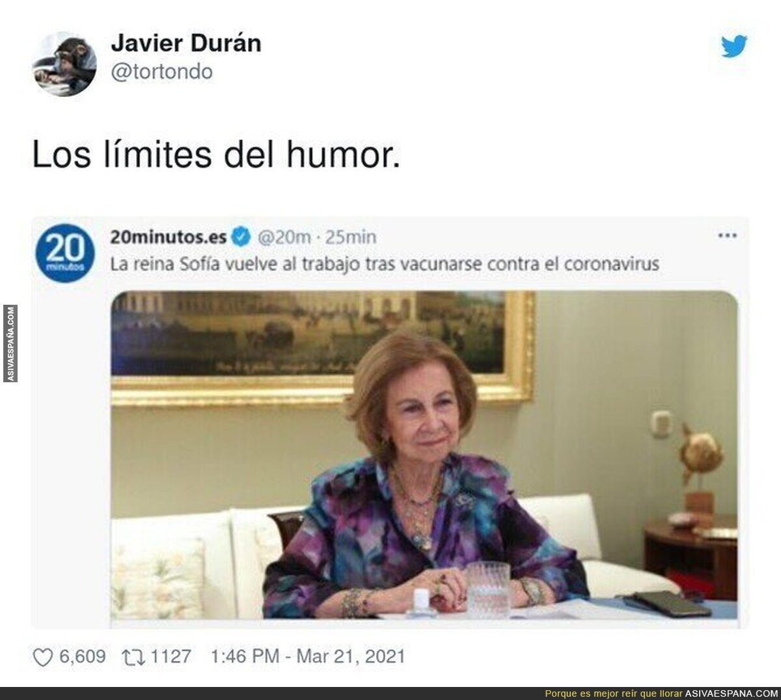781x700 pixels.
Task: Open 20minutos.es account name
Action: [x=169, y=237]
